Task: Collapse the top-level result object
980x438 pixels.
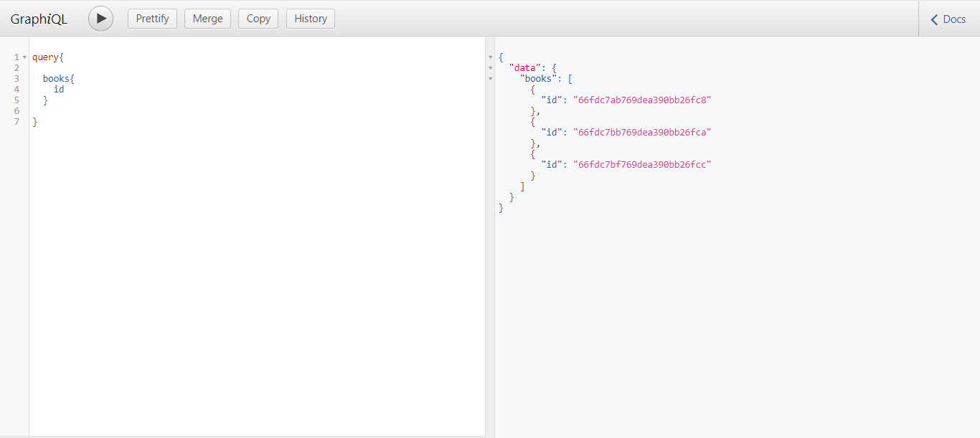Action: [x=490, y=57]
